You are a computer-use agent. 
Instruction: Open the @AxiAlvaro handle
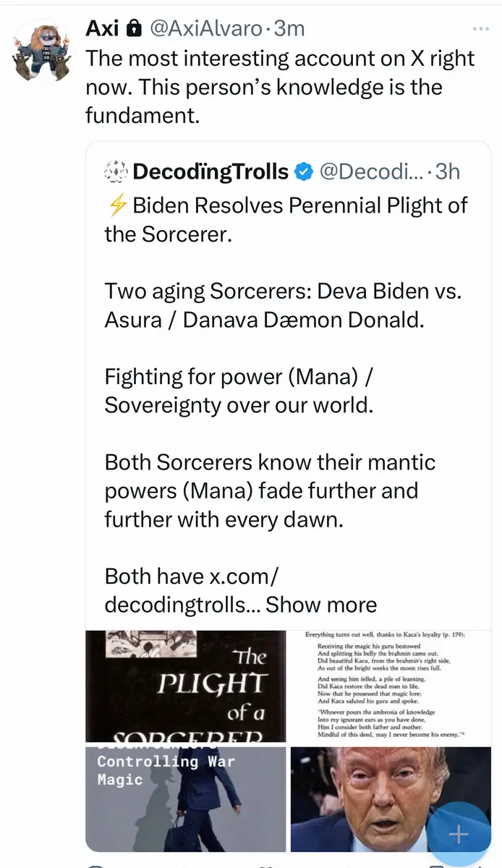(205, 29)
